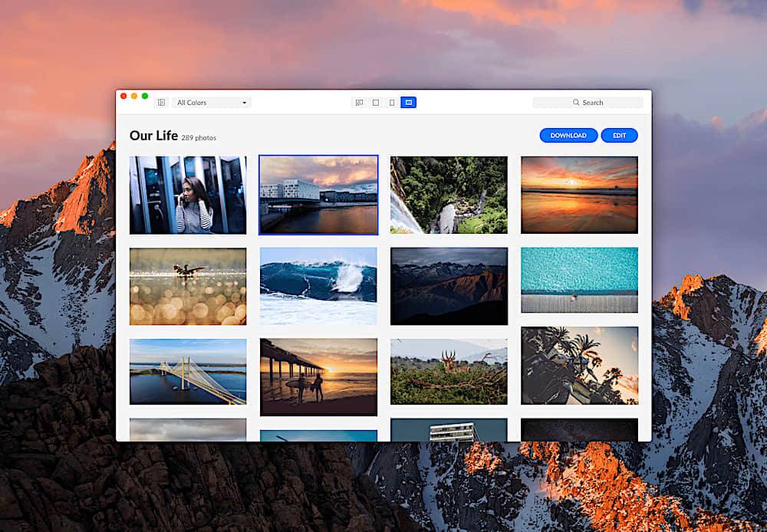767x532 pixels.
Task: Open the blue ocean wave photo
Action: coord(318,286)
